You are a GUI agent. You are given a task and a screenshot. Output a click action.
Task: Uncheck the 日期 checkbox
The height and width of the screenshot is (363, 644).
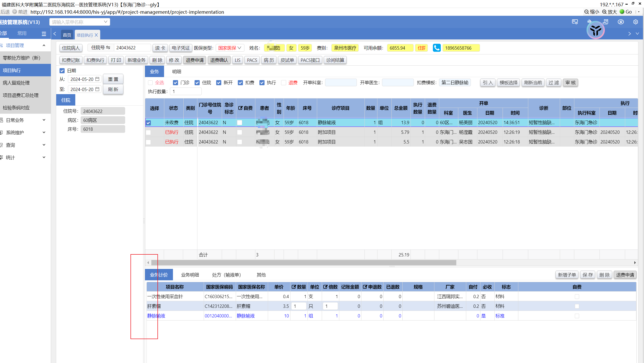click(x=62, y=71)
